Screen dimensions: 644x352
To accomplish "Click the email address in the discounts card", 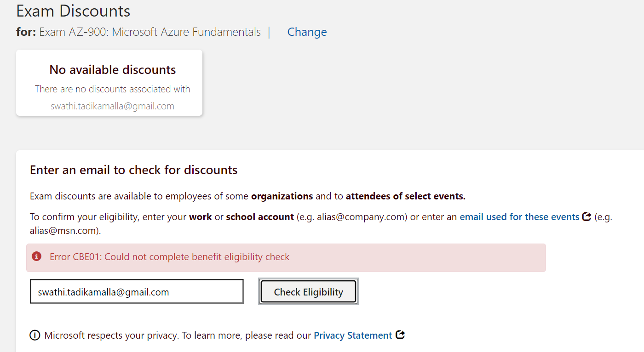I will [112, 106].
